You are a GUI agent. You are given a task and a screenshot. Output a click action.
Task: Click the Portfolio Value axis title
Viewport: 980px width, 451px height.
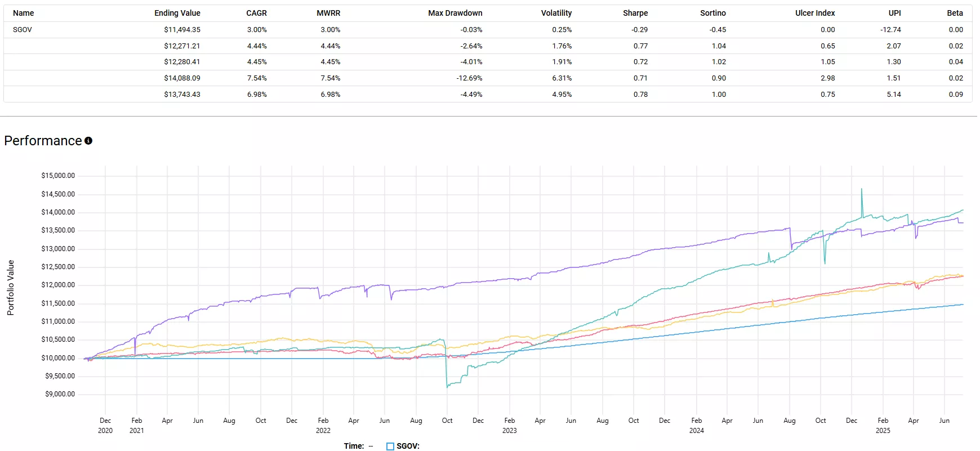tap(11, 288)
